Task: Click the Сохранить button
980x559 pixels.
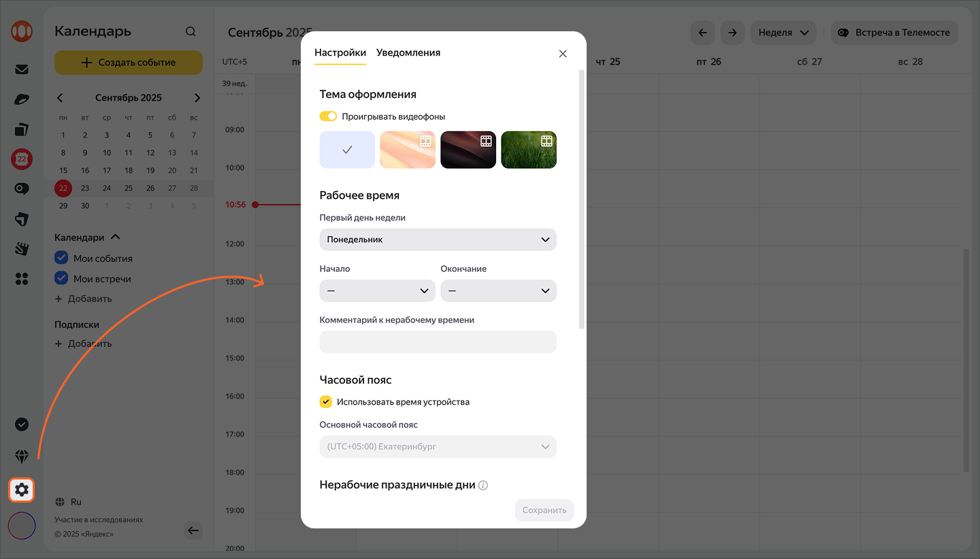Action: [544, 510]
